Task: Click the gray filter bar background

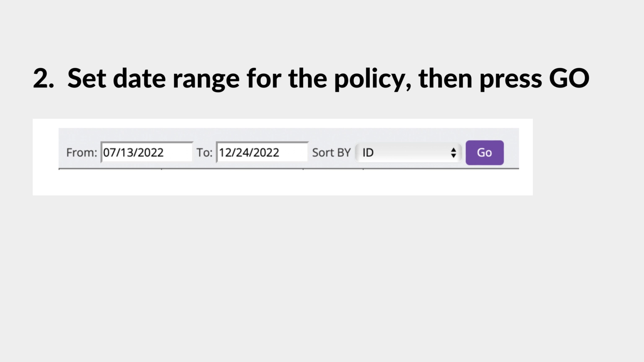Action: [288, 134]
